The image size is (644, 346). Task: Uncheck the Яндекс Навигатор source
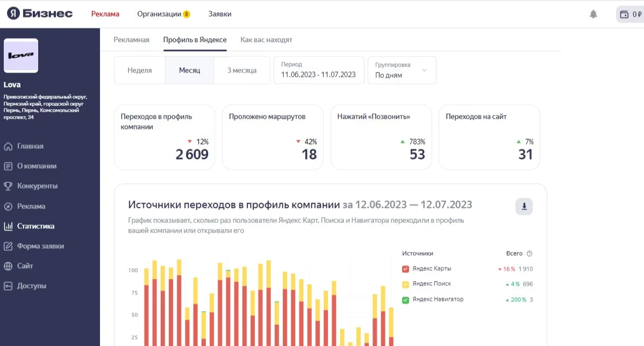[405, 300]
